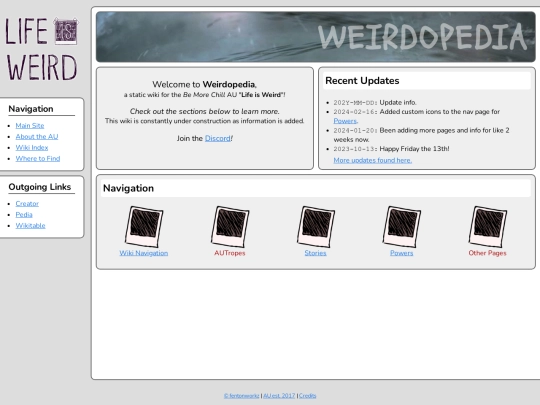Viewport: 540px width, 405px height.
Task: Open the Wiki Navigation text link
Action: (144, 253)
